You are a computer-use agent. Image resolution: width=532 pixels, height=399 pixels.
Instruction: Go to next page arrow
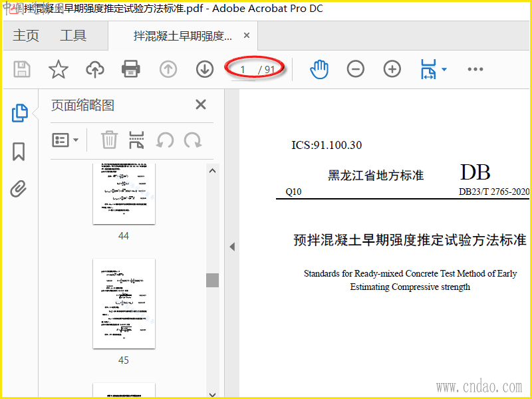205,69
